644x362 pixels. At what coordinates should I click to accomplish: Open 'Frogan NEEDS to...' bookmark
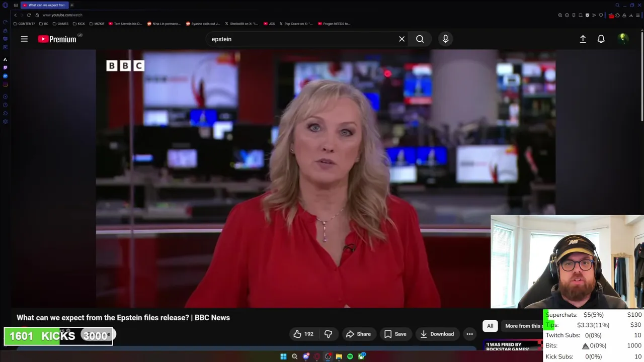coord(334,24)
